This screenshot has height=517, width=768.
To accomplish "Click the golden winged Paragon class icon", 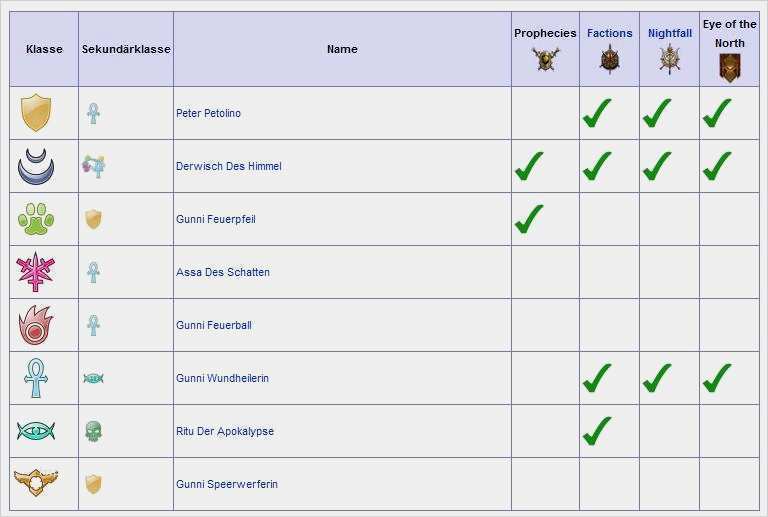I will pos(36,484).
